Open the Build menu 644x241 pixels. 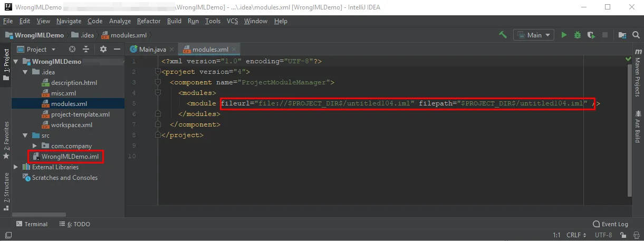(174, 21)
